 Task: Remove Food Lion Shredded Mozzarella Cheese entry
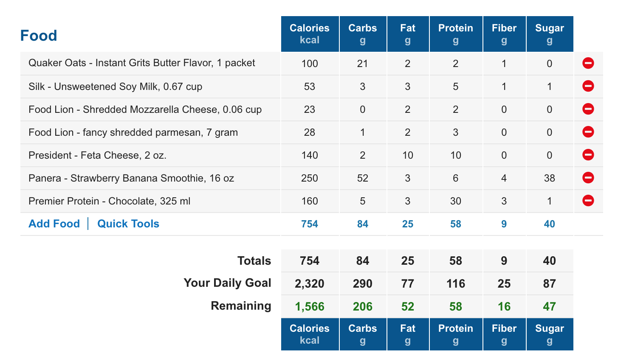tap(588, 109)
